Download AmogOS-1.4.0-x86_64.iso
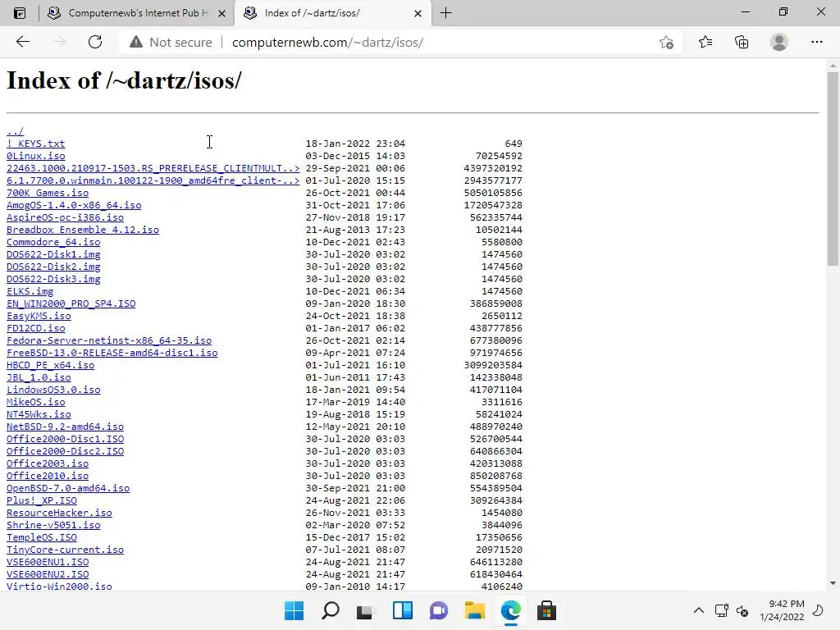Image resolution: width=840 pixels, height=630 pixels. 74,205
